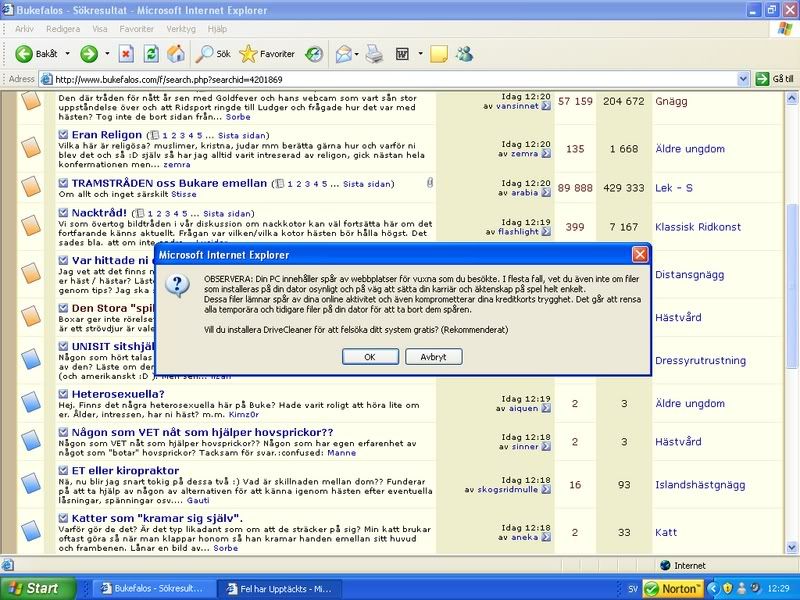Open the address bar URL dropdown
Viewport: 800px width, 600px height.
[x=743, y=79]
